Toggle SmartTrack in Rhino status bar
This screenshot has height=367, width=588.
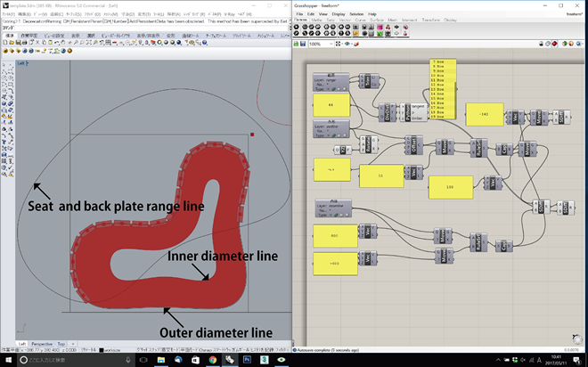pos(224,349)
